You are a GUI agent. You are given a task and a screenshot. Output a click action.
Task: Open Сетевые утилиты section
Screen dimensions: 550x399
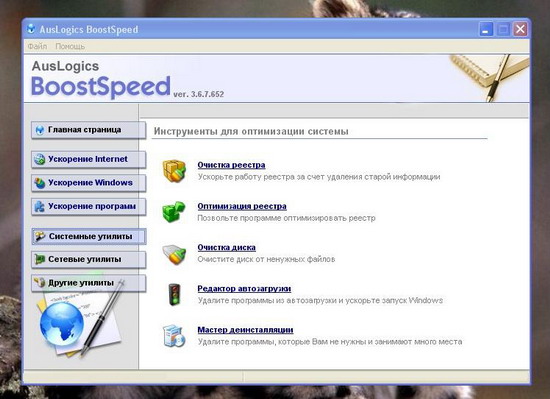point(88,259)
